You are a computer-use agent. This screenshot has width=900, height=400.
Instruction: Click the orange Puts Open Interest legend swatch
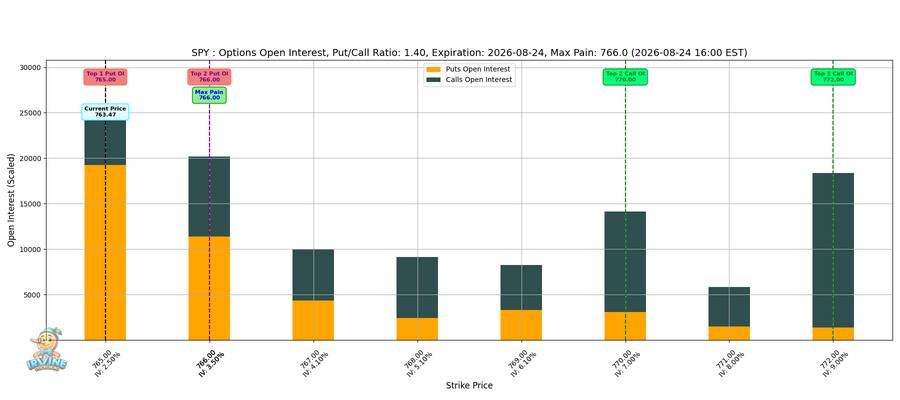click(434, 69)
